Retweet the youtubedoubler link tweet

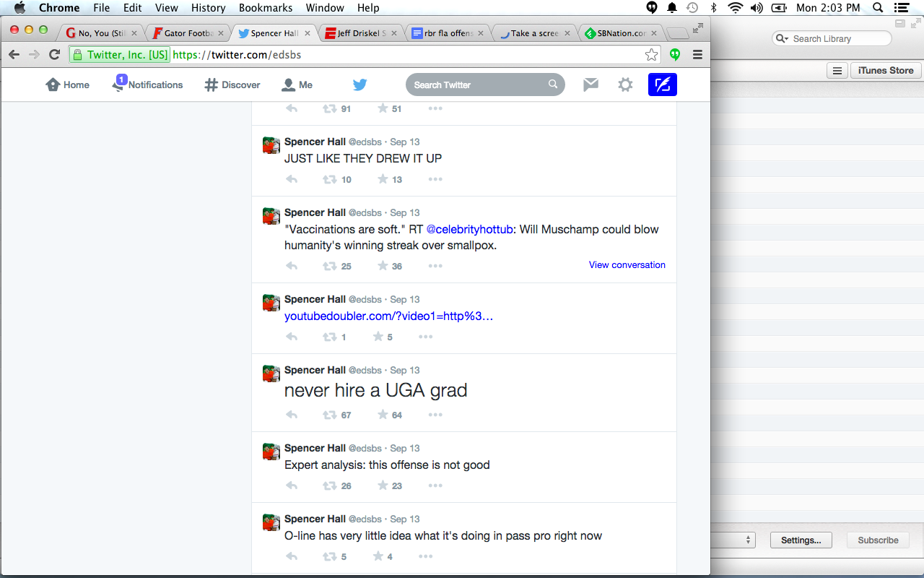329,337
